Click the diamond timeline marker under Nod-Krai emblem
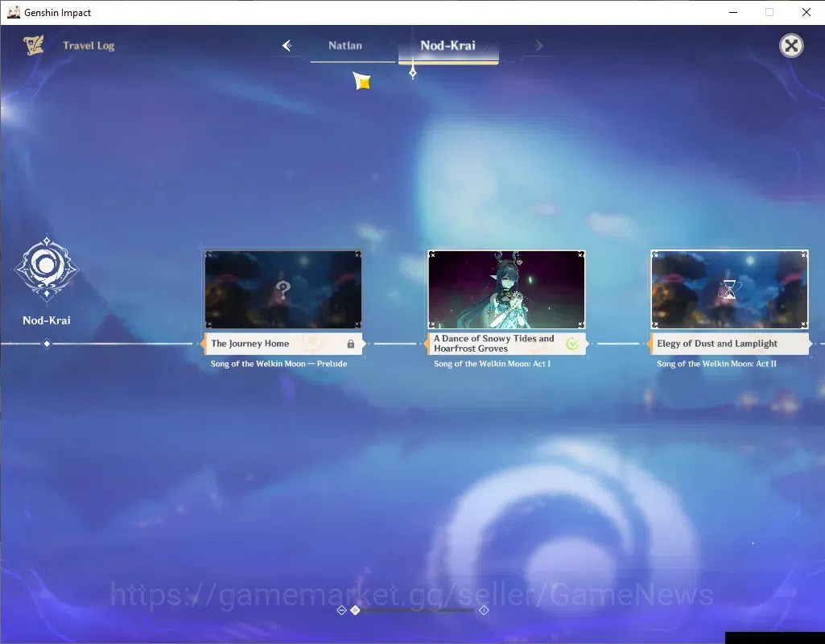Viewport: 825px width, 644px height. (47, 344)
